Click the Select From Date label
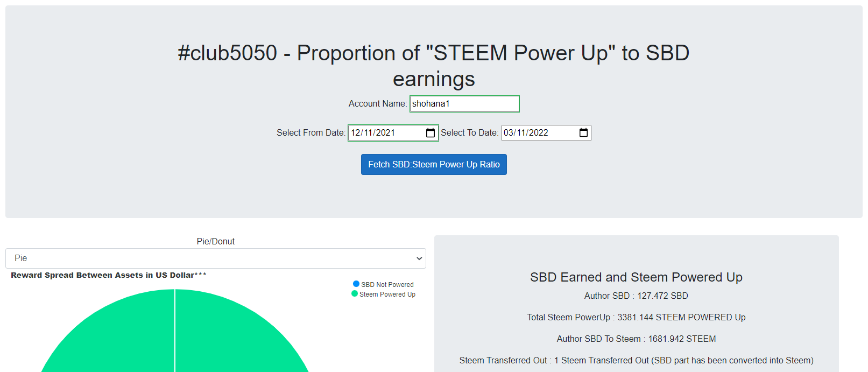868x372 pixels. click(311, 133)
